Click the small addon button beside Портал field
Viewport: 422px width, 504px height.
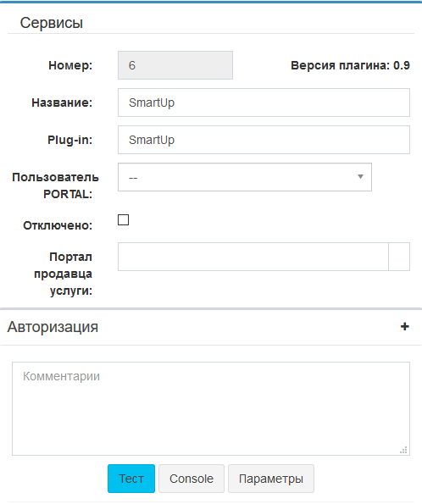(399, 257)
